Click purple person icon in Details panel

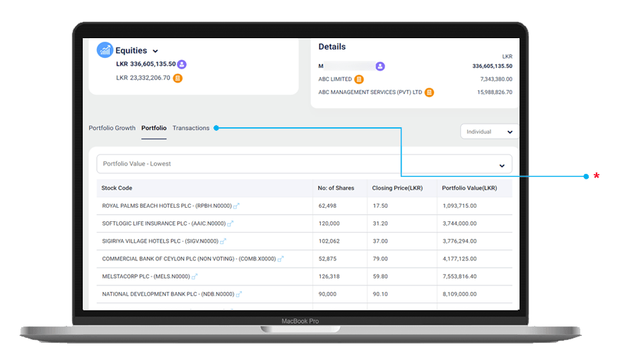tap(380, 66)
